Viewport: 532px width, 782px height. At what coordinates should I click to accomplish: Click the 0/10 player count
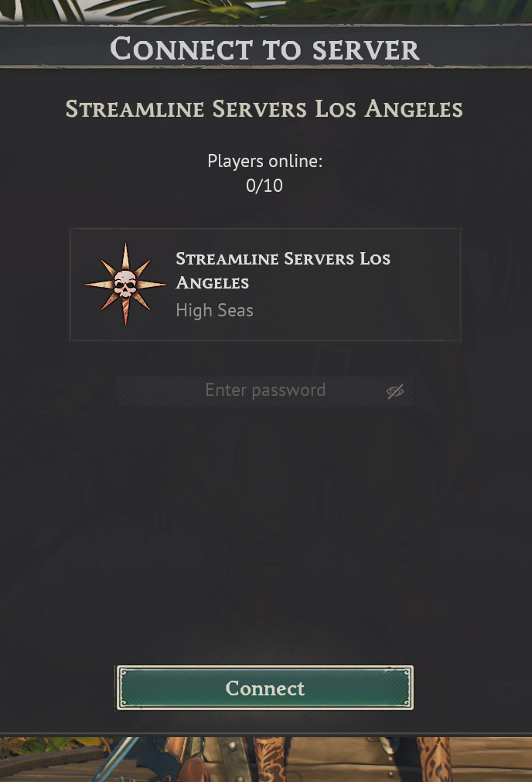[x=264, y=186]
